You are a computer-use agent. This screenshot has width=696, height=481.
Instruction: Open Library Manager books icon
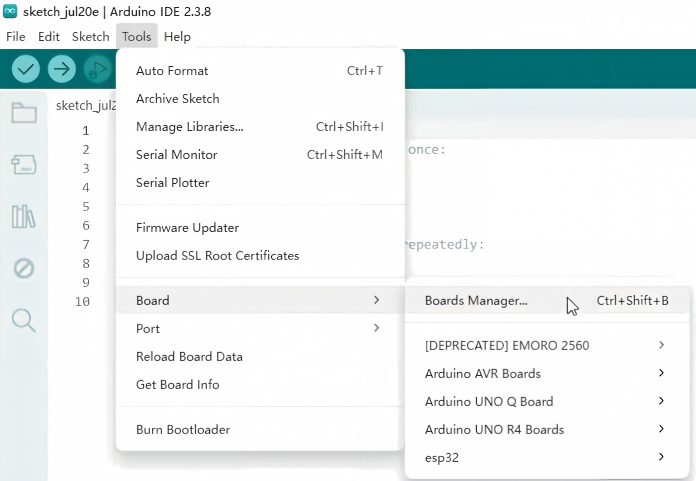[24, 217]
